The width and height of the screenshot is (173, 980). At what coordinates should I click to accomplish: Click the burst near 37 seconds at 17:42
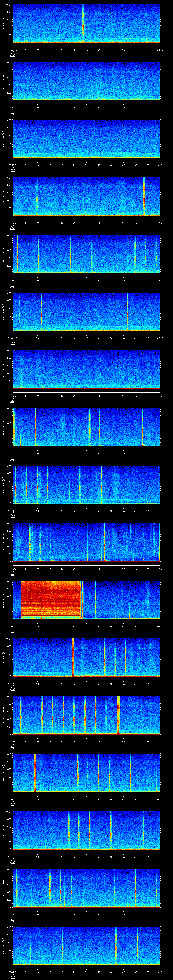pyautogui.click(x=105, y=544)
